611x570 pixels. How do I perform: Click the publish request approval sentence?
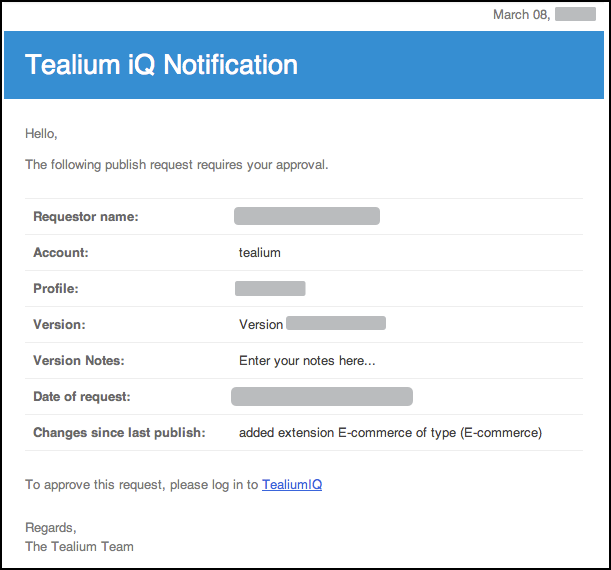click(176, 165)
